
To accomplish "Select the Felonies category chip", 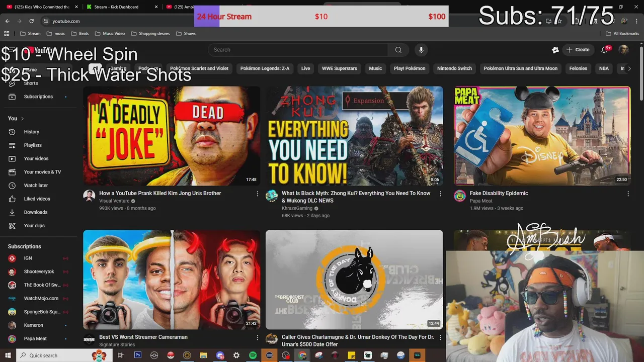I will pyautogui.click(x=578, y=68).
